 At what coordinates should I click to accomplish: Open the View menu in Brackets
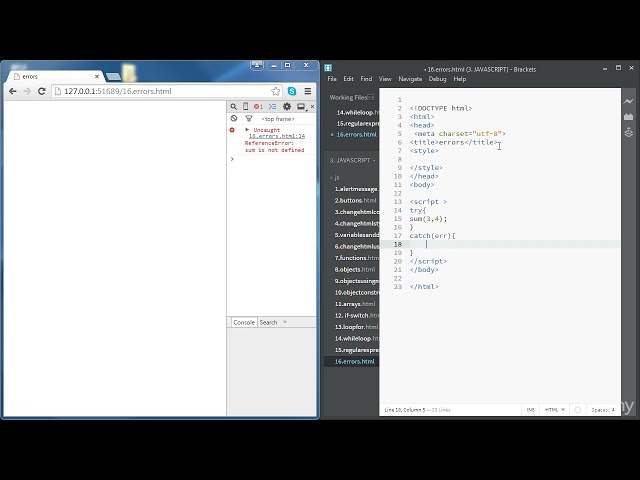click(x=385, y=79)
